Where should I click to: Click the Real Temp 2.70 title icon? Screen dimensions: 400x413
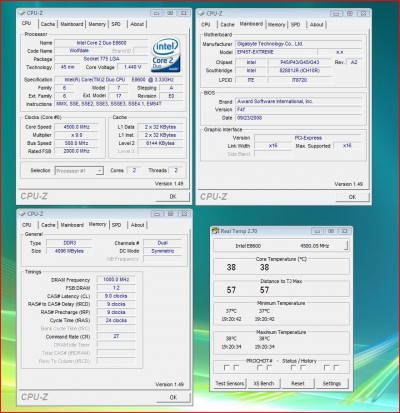216,231
